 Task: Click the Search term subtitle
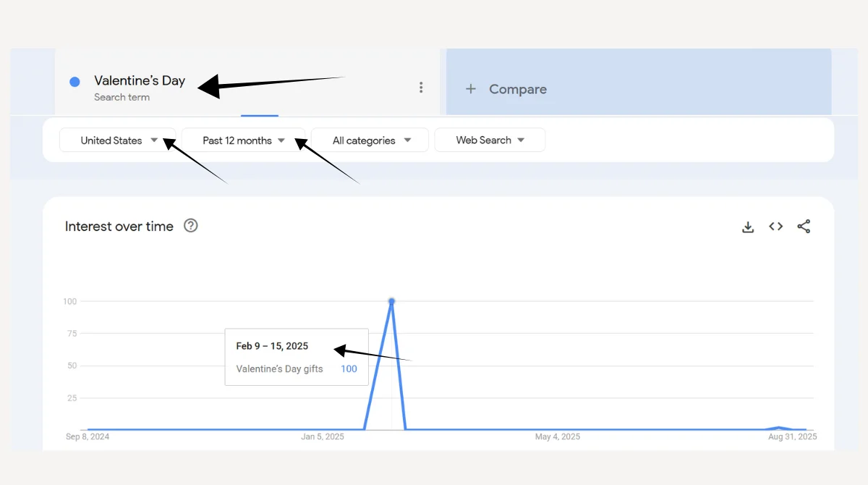tap(122, 98)
